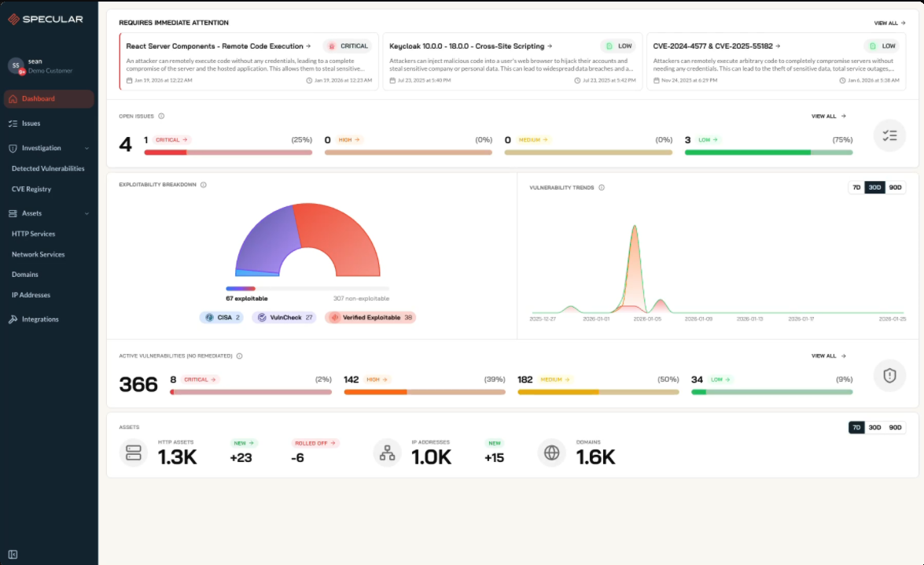The width and height of the screenshot is (924, 565).
Task: Click the IP Addresses network icon
Action: click(x=387, y=453)
